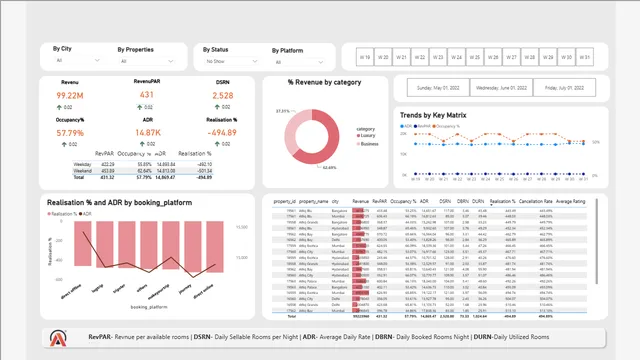
Task: Click the up-arrow indicator under Occupancy% 57.79%
Action: [x=64, y=144]
